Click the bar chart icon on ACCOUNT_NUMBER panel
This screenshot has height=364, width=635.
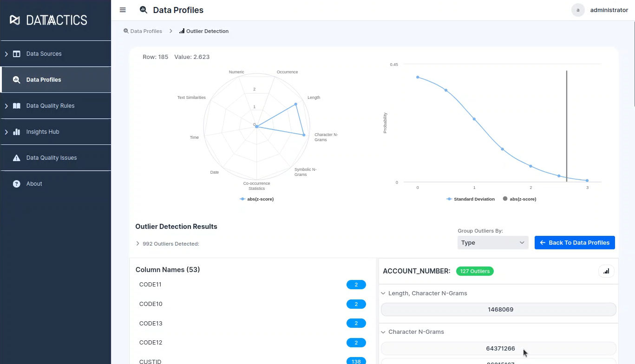(x=606, y=271)
